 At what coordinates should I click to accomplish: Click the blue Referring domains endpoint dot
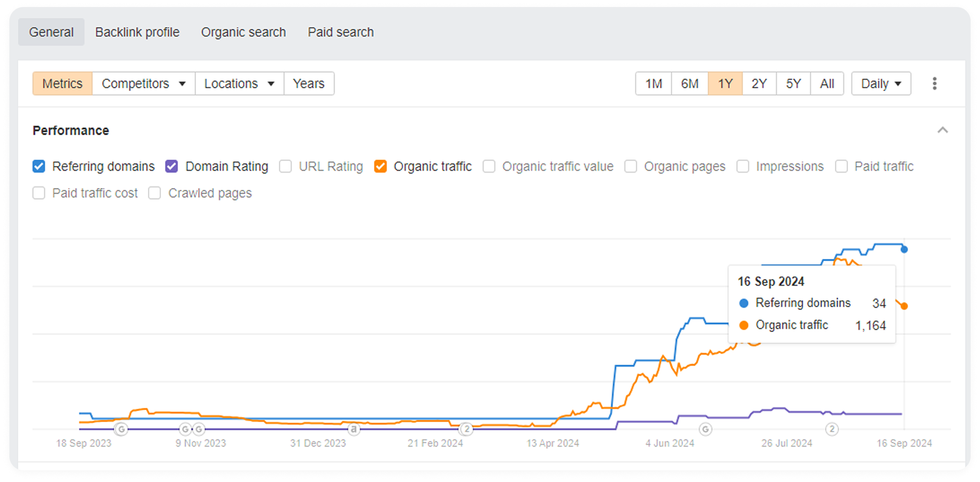coord(904,249)
